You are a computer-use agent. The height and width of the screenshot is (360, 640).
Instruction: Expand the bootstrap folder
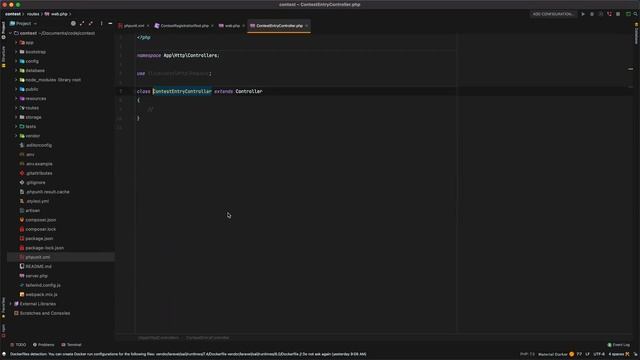click(16, 52)
